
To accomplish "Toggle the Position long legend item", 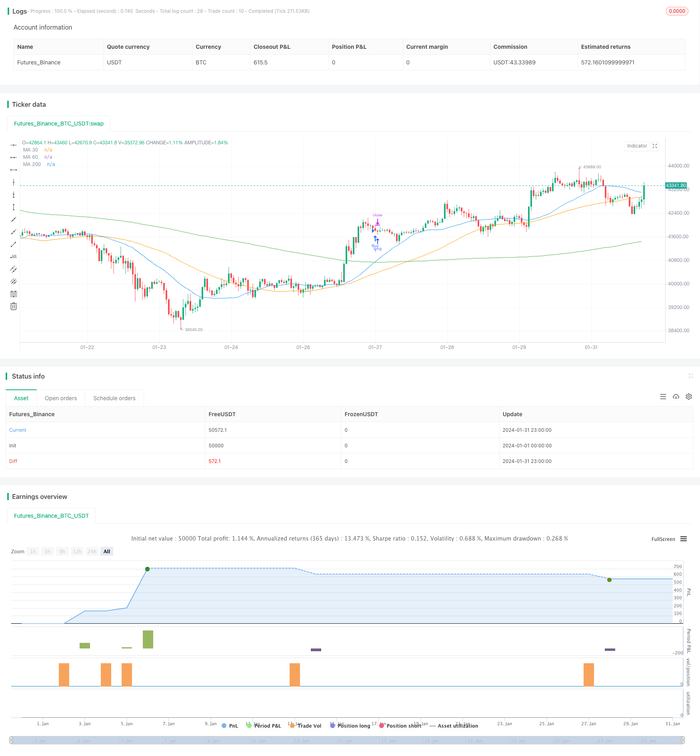I will 350,726.
